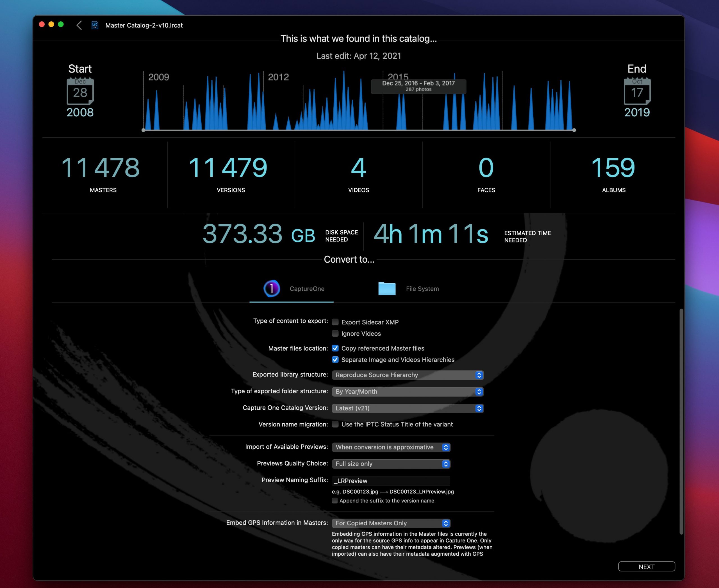Switch to the File System tab

click(408, 289)
